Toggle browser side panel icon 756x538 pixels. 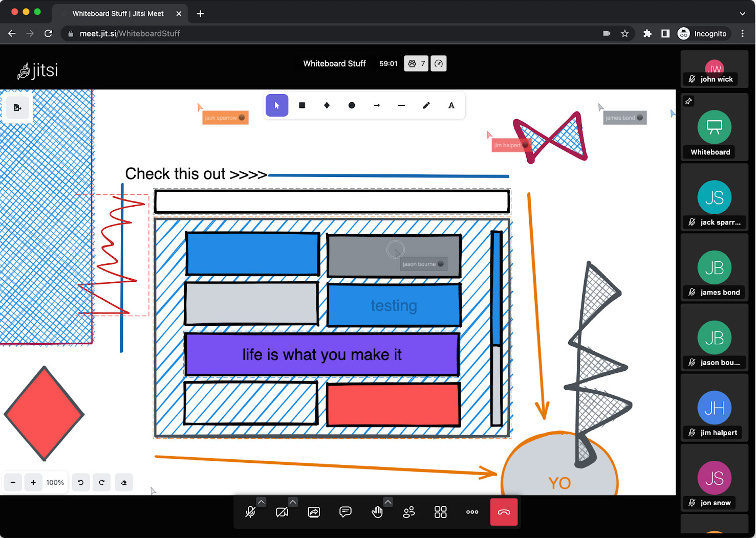pos(665,33)
